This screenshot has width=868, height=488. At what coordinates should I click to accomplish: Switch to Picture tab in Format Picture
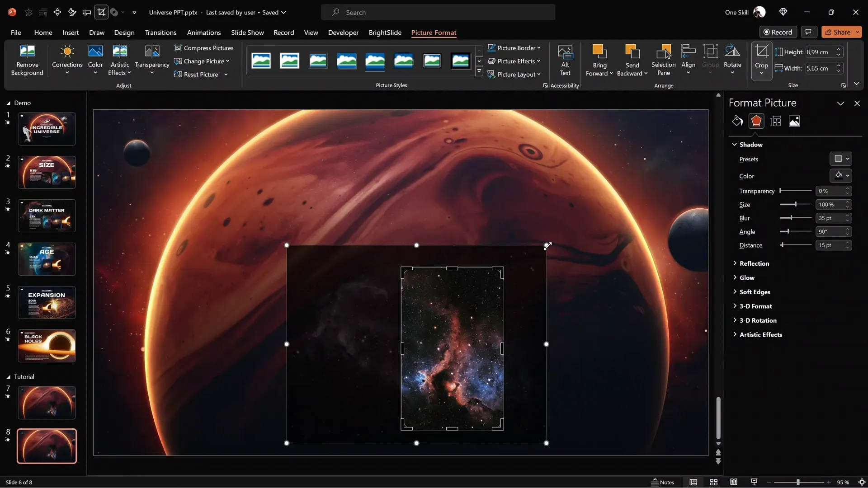[794, 121]
